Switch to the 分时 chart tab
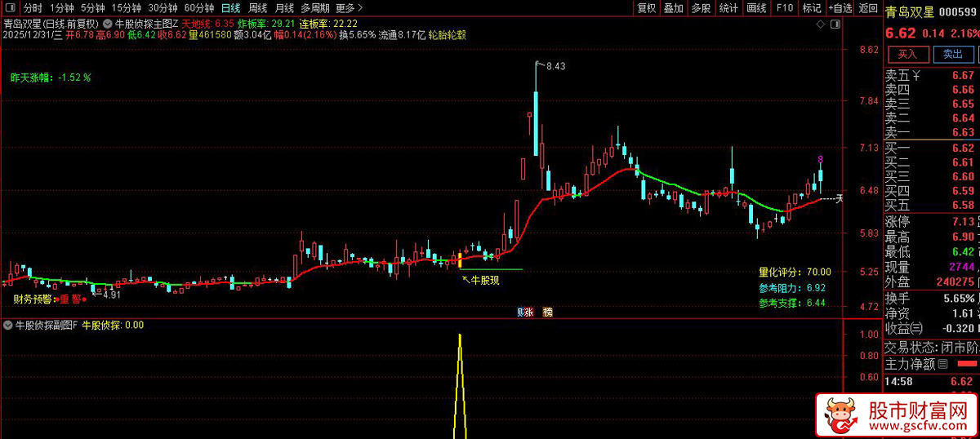Viewport: 980px width, 439px height. click(x=33, y=8)
